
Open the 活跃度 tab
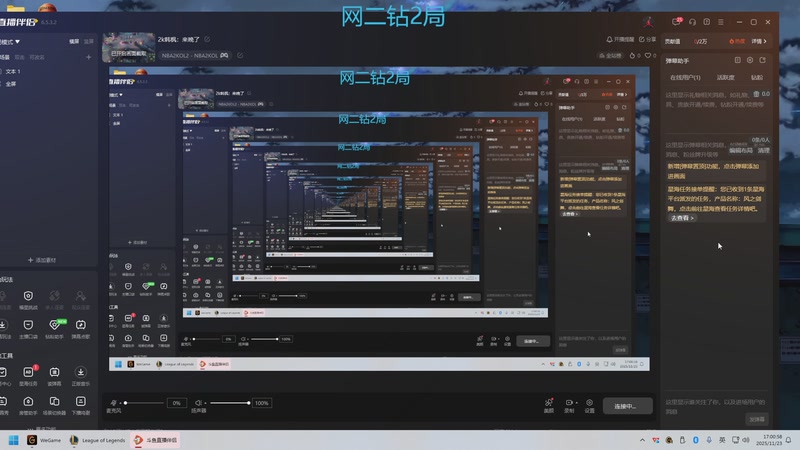pos(726,78)
